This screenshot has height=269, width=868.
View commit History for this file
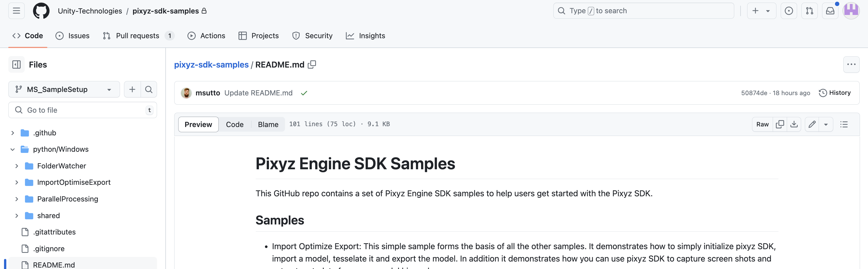pyautogui.click(x=835, y=93)
